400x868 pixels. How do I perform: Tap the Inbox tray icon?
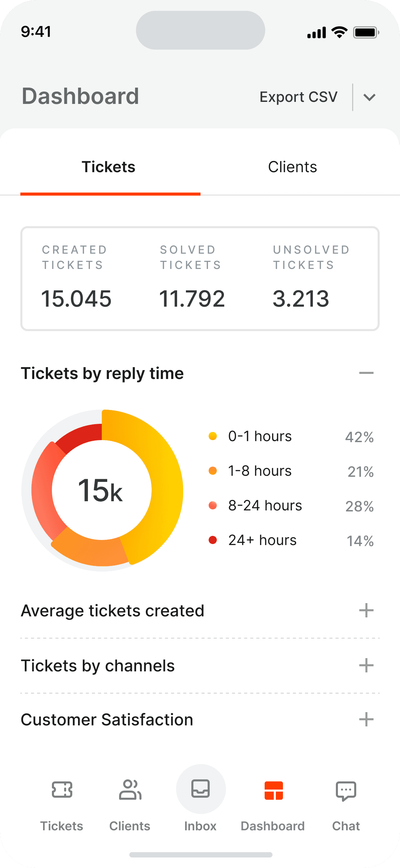click(201, 789)
